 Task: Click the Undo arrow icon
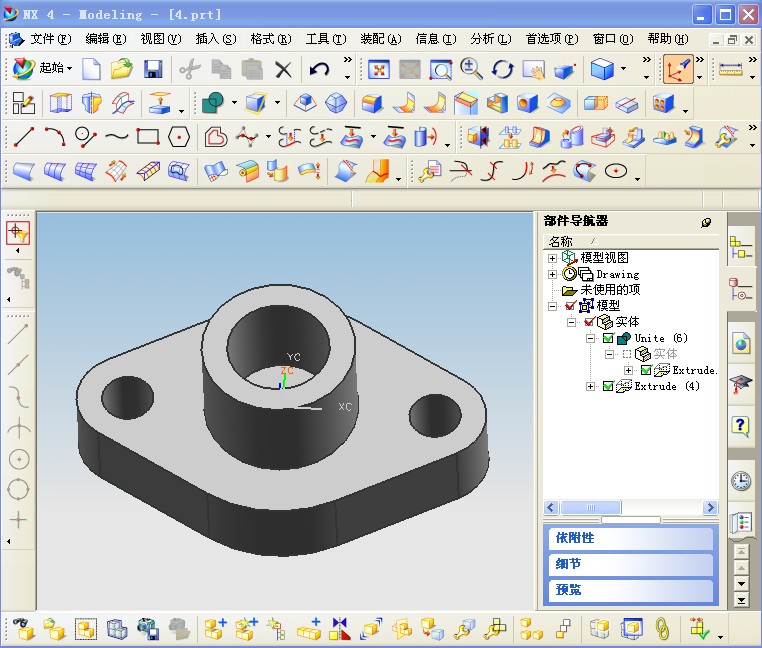(x=319, y=69)
